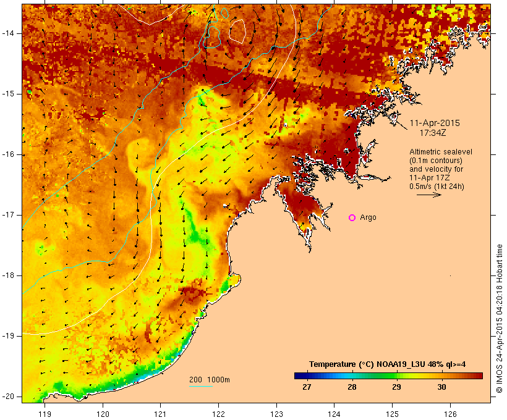Image resolution: width=507 pixels, height=420 pixels.
Task: Click the time text '17:34Z'
Action: (x=433, y=133)
